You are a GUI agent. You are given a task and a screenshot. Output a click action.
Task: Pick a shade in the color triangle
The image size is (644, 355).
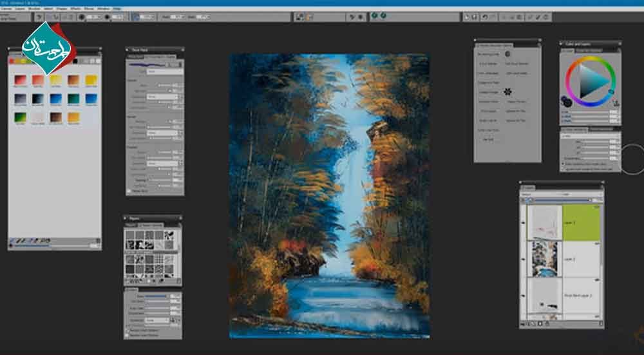coord(592,81)
